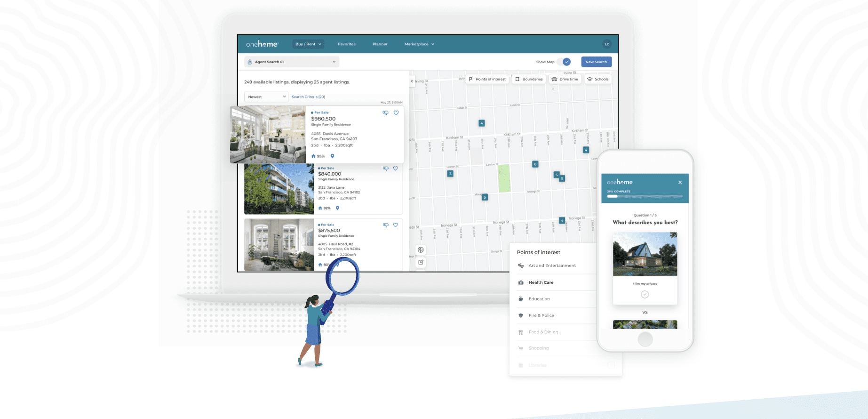Click the globe icon on the map
The image size is (868, 419).
[x=421, y=250]
